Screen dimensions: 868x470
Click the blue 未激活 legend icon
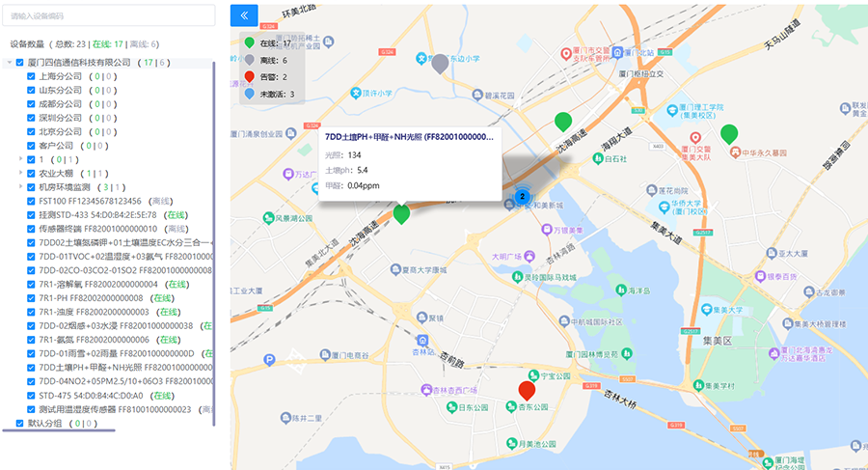pos(250,95)
